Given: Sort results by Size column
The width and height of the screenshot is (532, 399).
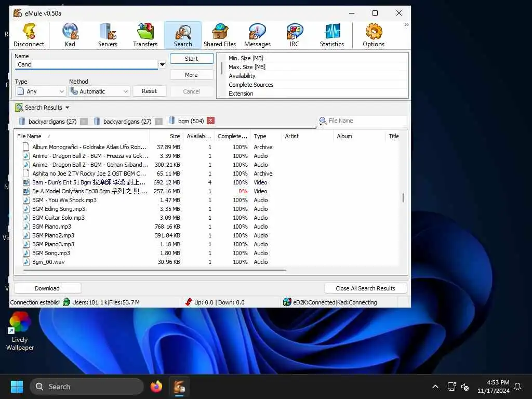Looking at the screenshot, I should 166,136.
